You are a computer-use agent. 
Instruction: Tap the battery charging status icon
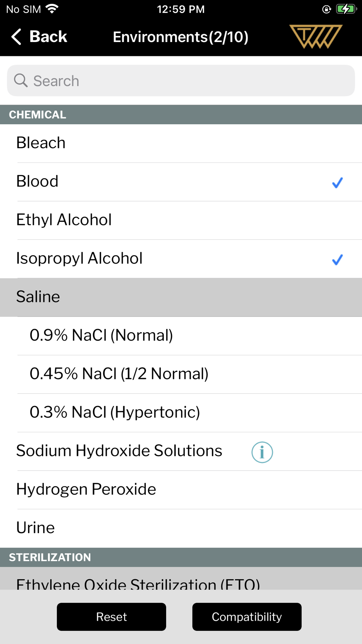[x=346, y=9]
